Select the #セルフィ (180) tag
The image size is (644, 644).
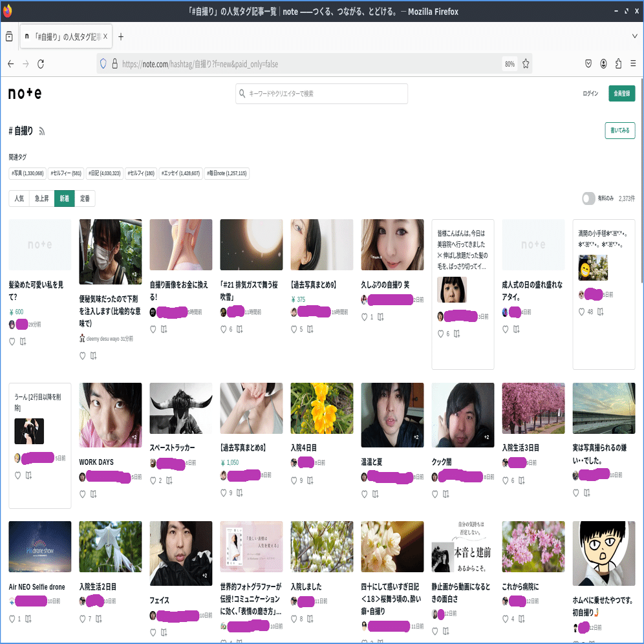coord(141,173)
